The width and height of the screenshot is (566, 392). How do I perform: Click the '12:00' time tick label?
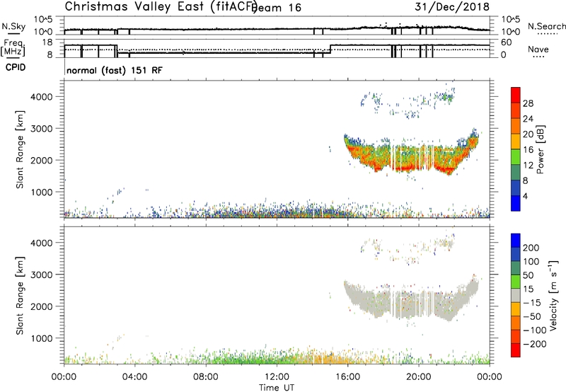pos(277,377)
